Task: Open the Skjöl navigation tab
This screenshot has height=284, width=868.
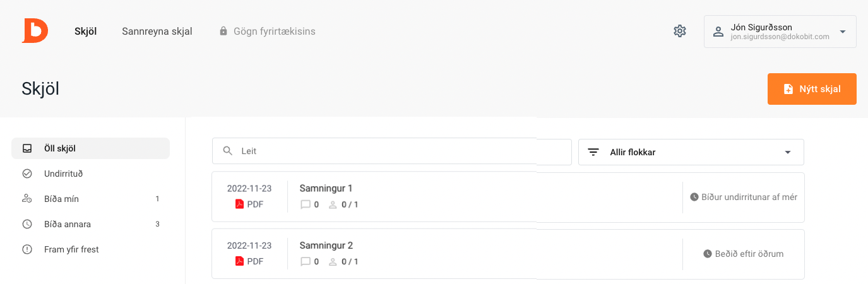Action: (x=85, y=31)
